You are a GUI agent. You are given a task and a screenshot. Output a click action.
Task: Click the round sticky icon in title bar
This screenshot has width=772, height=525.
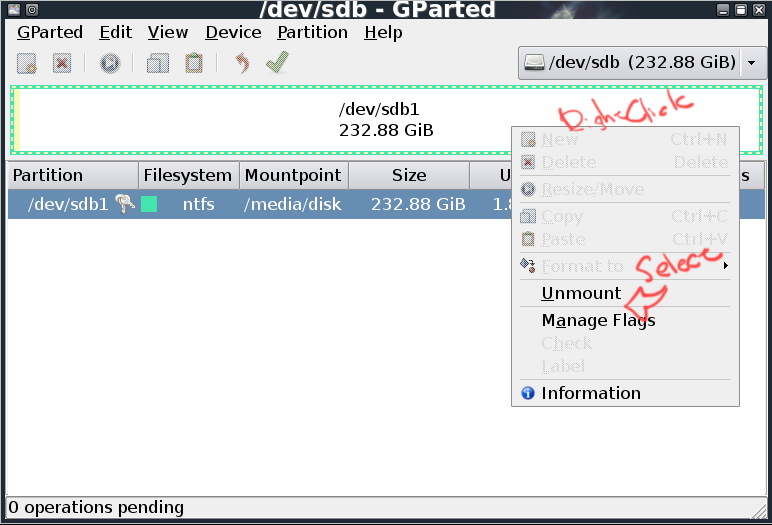coord(32,9)
